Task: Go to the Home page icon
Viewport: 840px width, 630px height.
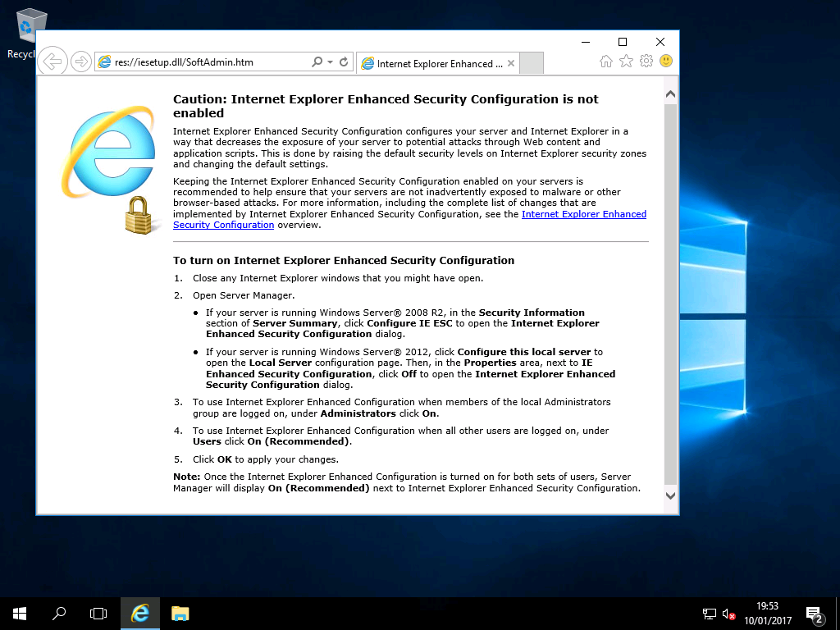Action: tap(606, 61)
